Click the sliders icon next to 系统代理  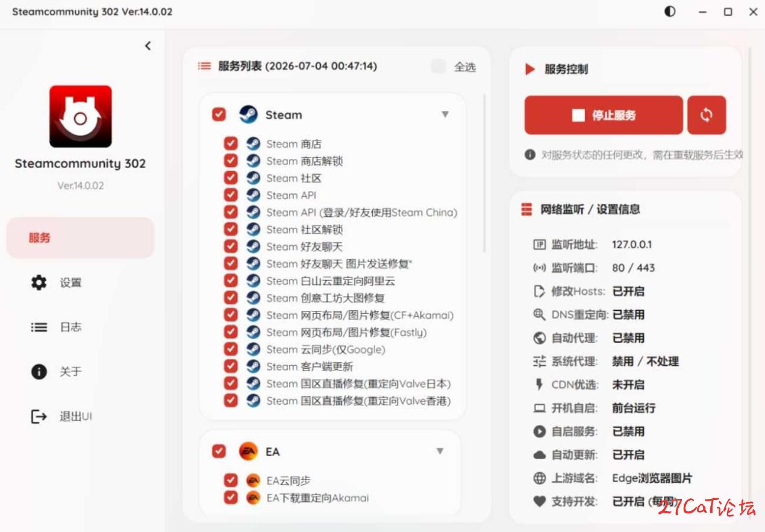coord(539,361)
